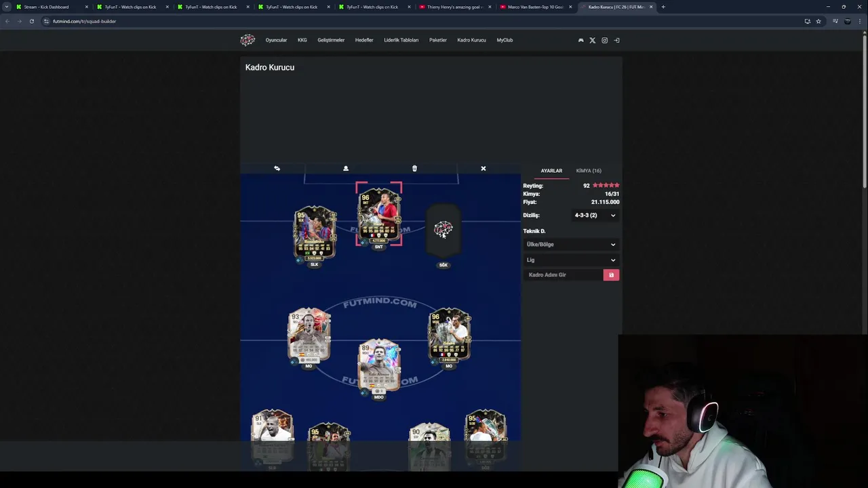
Task: Switch to the AYARLAR tab
Action: (551, 171)
